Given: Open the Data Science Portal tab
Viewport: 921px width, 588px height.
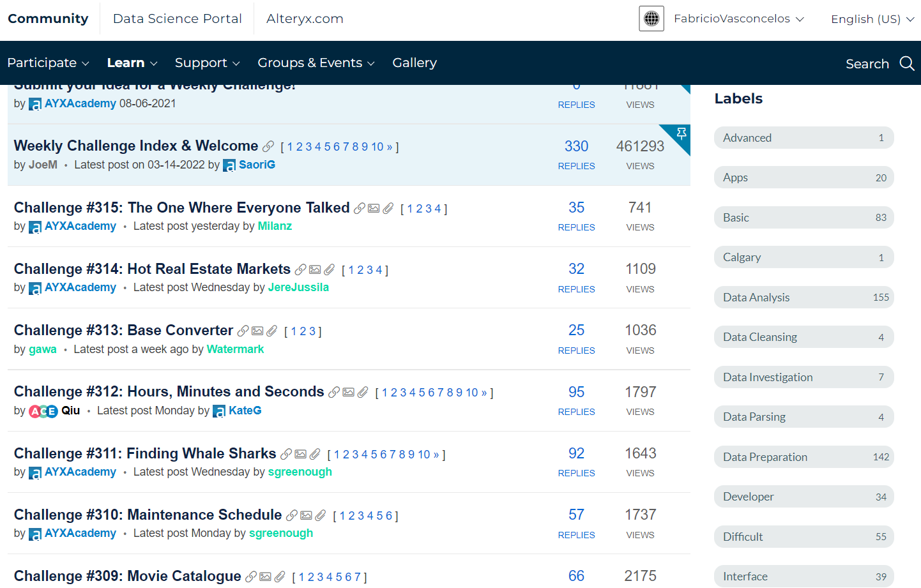Looking at the screenshot, I should [178, 19].
